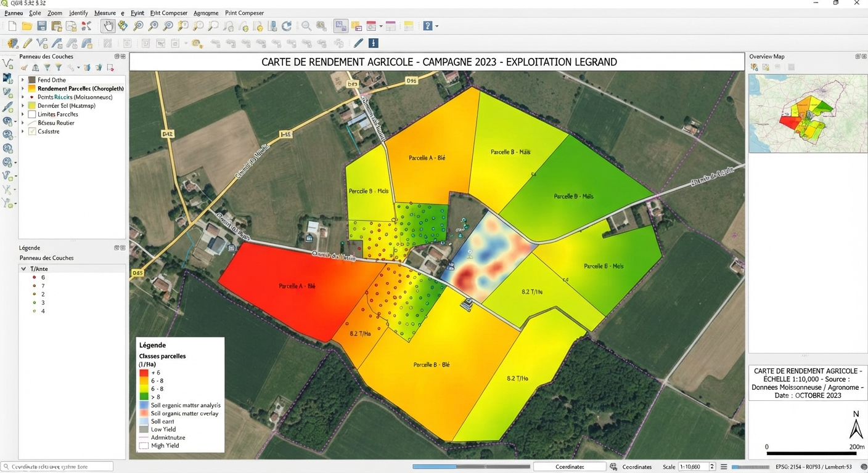The height and width of the screenshot is (473, 868).
Task: Click the Toggle editing pencil icon
Action: [x=27, y=43]
